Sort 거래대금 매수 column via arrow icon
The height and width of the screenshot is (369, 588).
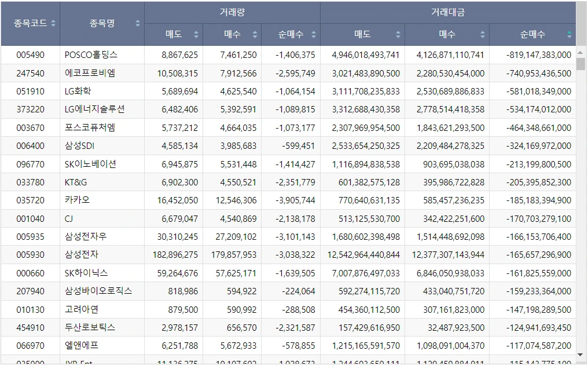[483, 35]
